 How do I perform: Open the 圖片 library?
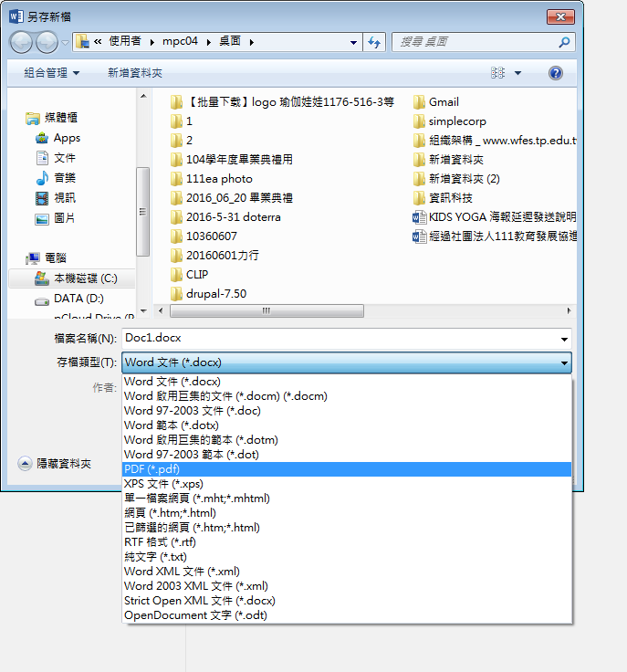[x=55, y=218]
